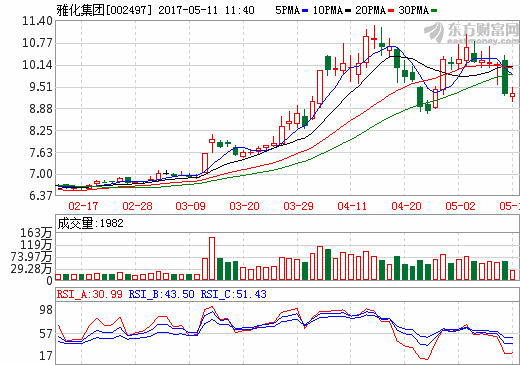The width and height of the screenshot is (520, 365).
Task: Click the 20PMA red legend swatch
Action: click(391, 11)
